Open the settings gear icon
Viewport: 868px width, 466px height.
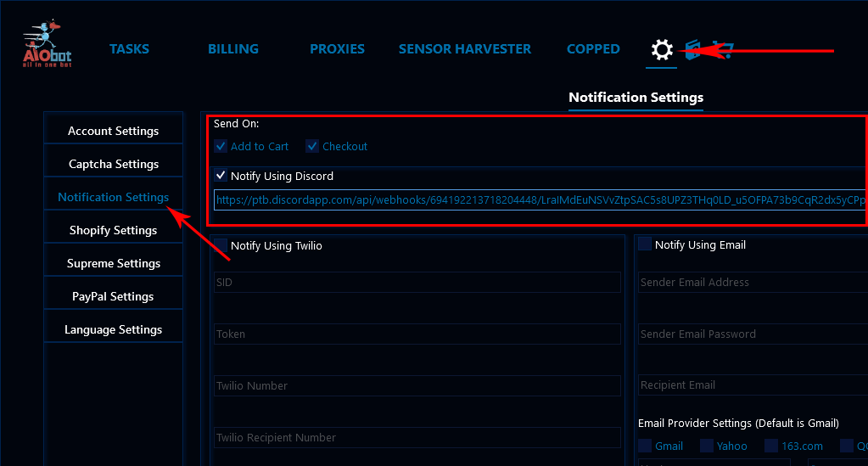coord(662,50)
